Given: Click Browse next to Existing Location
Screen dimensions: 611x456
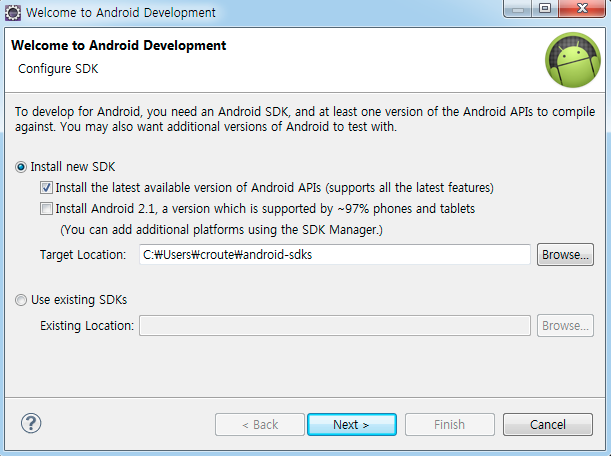Looking at the screenshot, I should (565, 325).
